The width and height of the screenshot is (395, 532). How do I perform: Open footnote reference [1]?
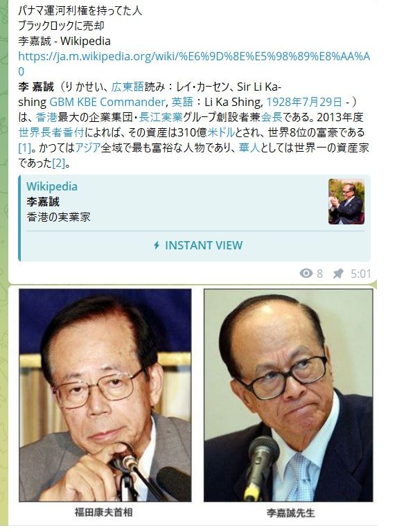[x=25, y=148]
